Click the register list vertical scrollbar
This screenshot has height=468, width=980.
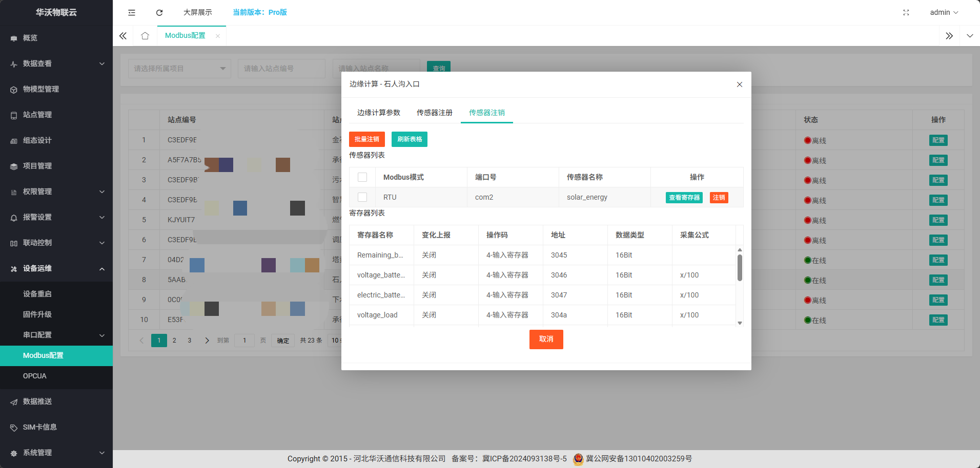(x=740, y=268)
